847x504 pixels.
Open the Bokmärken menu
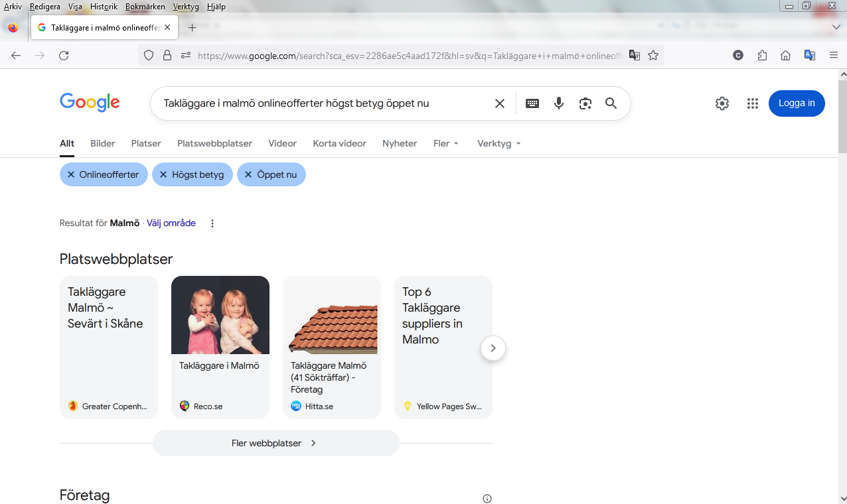coord(145,7)
